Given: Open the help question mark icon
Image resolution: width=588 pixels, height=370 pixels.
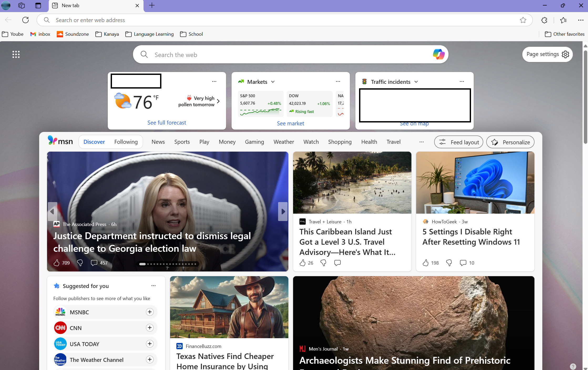Looking at the screenshot, I should tap(573, 366).
